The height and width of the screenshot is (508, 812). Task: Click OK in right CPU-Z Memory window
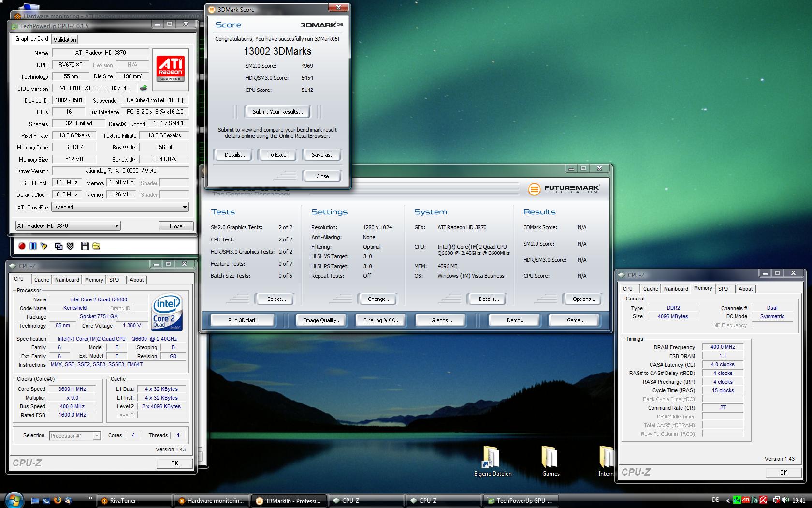pos(783,473)
